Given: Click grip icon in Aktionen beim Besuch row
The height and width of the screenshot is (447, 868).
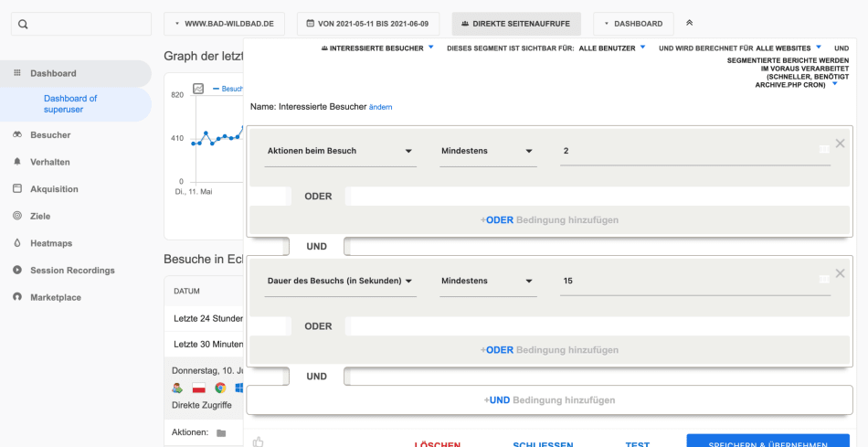Looking at the screenshot, I should click(824, 149).
